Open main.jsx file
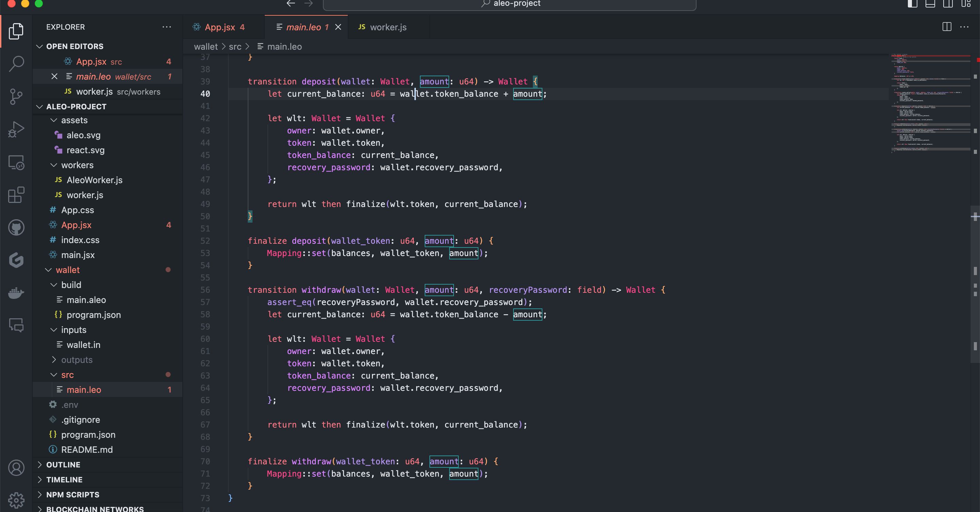The height and width of the screenshot is (512, 980). 108,255
